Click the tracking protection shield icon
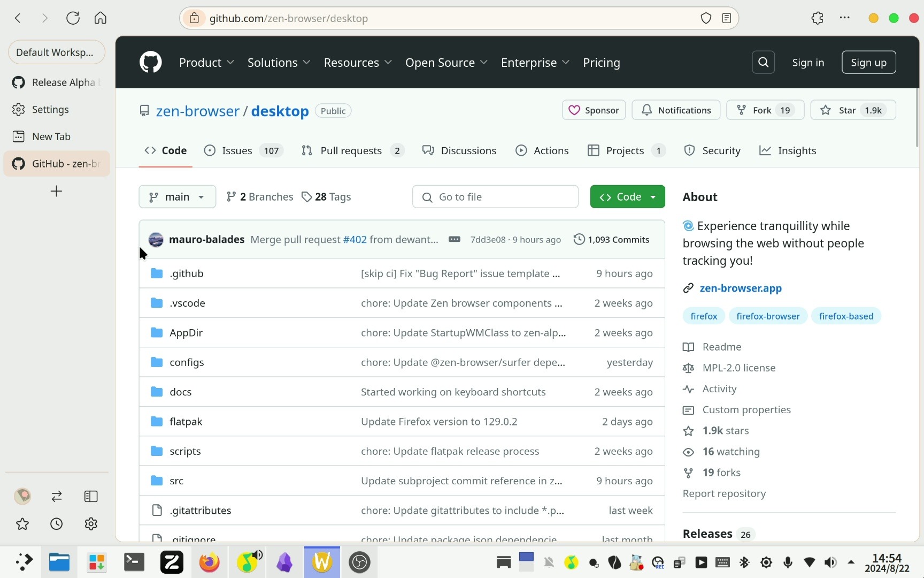 coord(706,18)
